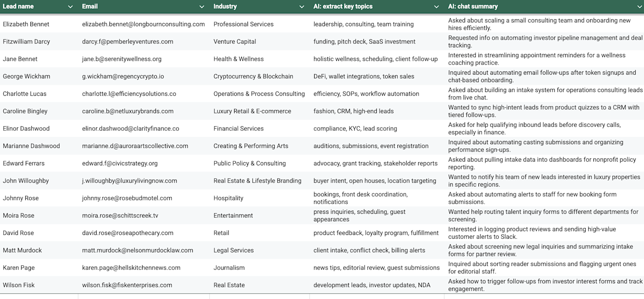Select email moira.rose@schittscreek.tv
This screenshot has width=644, height=299.
[120, 216]
